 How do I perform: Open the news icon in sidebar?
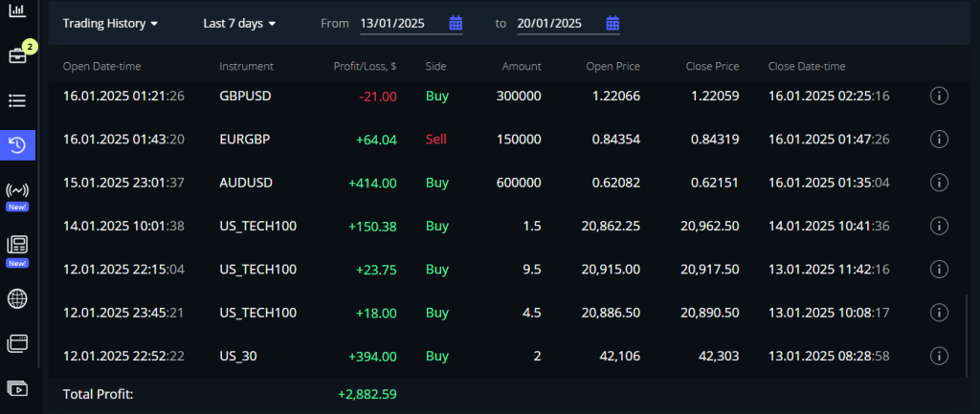coord(17,245)
